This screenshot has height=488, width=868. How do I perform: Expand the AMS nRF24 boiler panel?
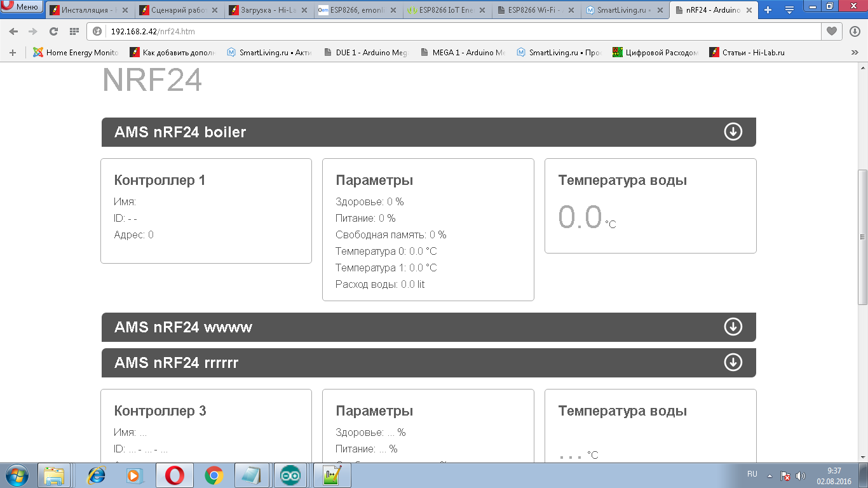tap(733, 132)
